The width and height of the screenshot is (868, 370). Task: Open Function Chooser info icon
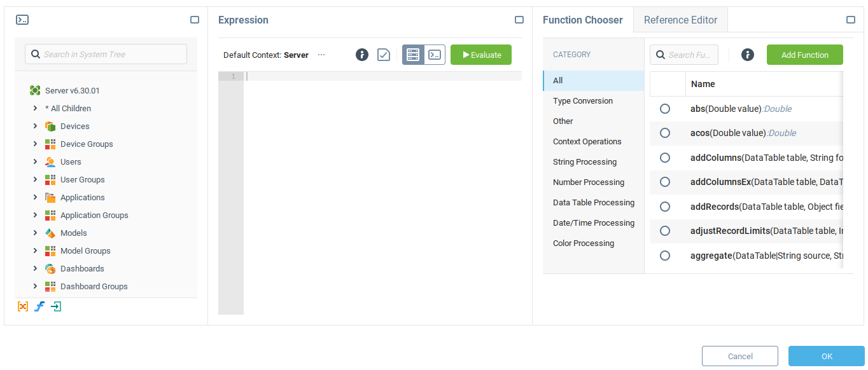click(x=748, y=55)
